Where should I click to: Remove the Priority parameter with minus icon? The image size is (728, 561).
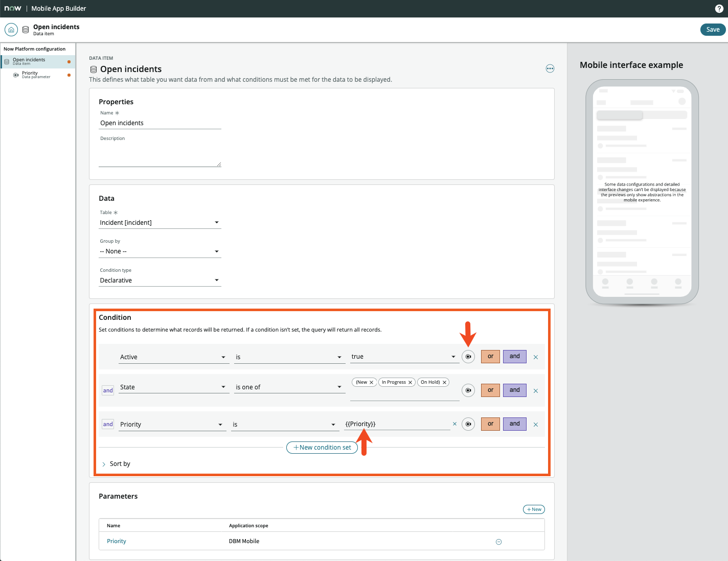click(x=499, y=542)
